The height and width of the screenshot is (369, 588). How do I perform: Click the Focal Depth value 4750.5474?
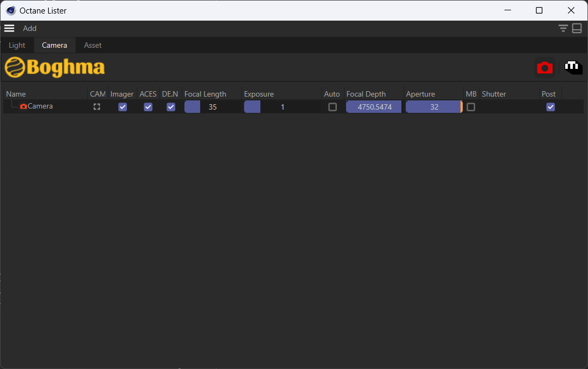(374, 107)
